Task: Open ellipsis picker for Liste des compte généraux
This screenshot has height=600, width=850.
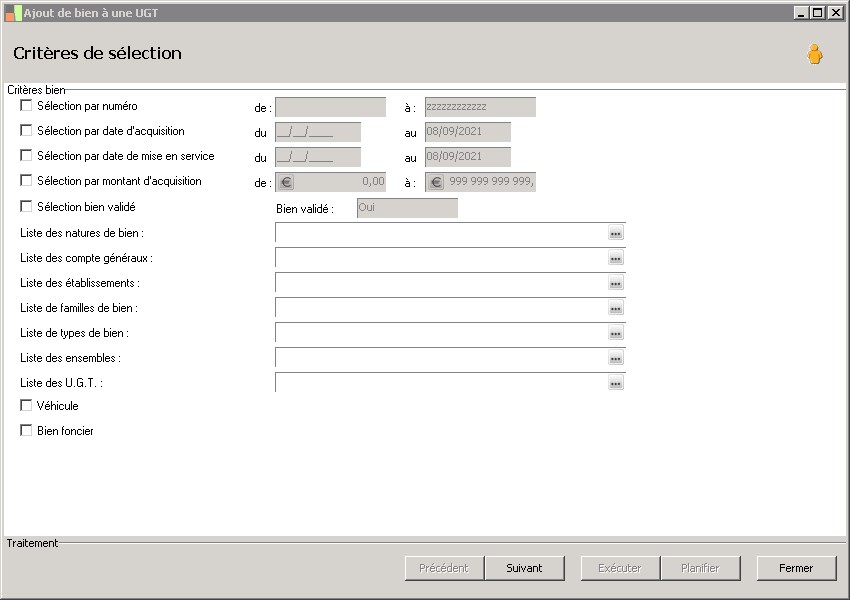Action: click(x=616, y=258)
